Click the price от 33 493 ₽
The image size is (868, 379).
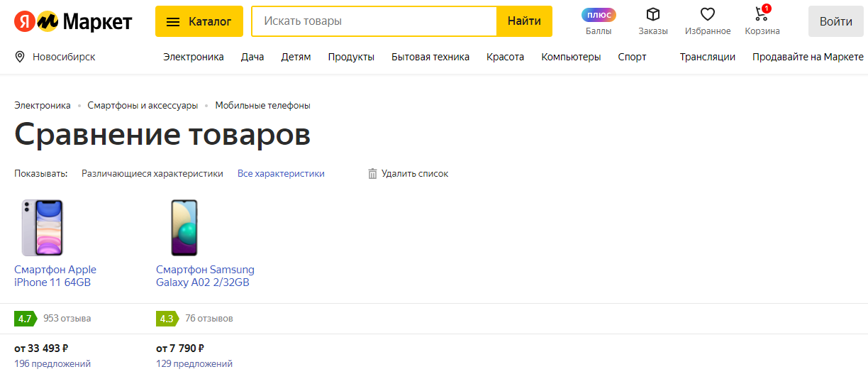(x=41, y=348)
